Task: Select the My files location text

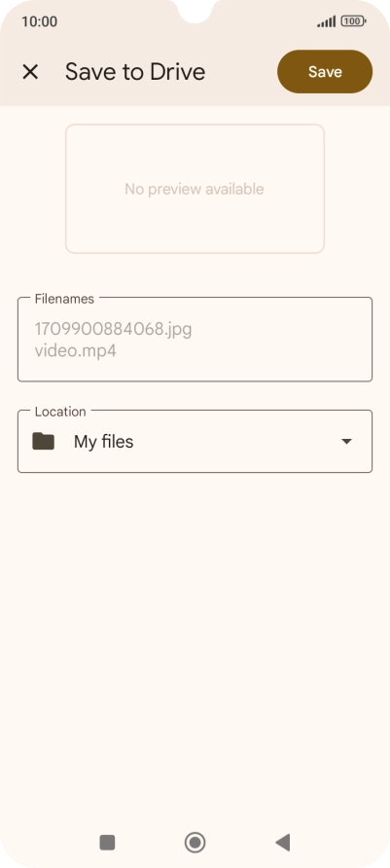Action: (103, 442)
